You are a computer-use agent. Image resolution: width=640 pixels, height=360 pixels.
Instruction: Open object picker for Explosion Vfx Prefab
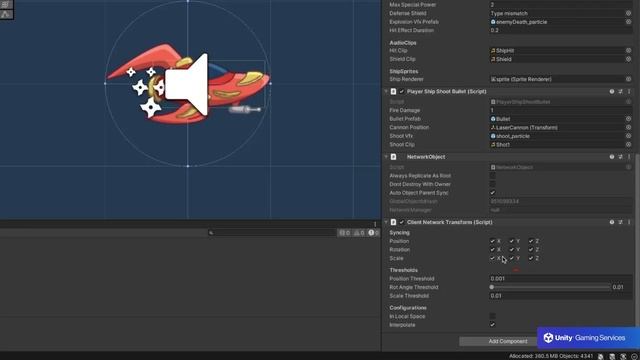click(628, 22)
